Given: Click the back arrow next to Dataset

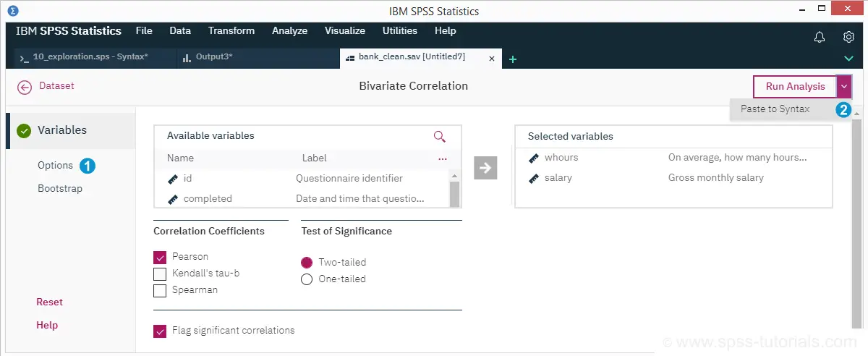Looking at the screenshot, I should tap(25, 87).
